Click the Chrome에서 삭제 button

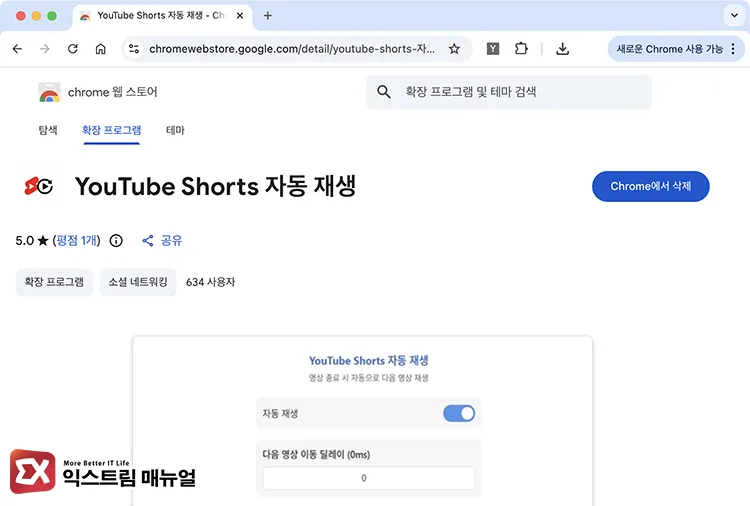point(651,186)
